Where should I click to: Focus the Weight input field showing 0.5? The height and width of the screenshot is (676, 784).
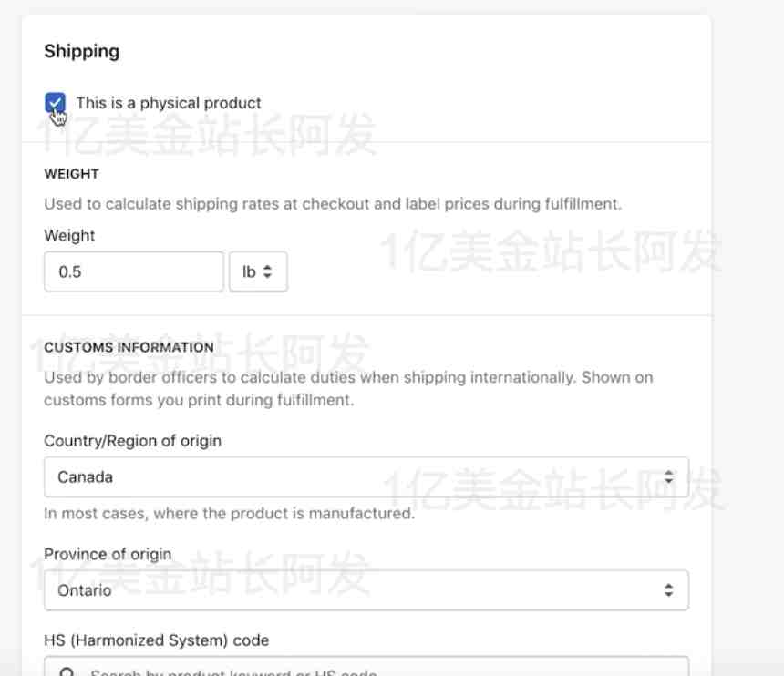[x=133, y=271]
